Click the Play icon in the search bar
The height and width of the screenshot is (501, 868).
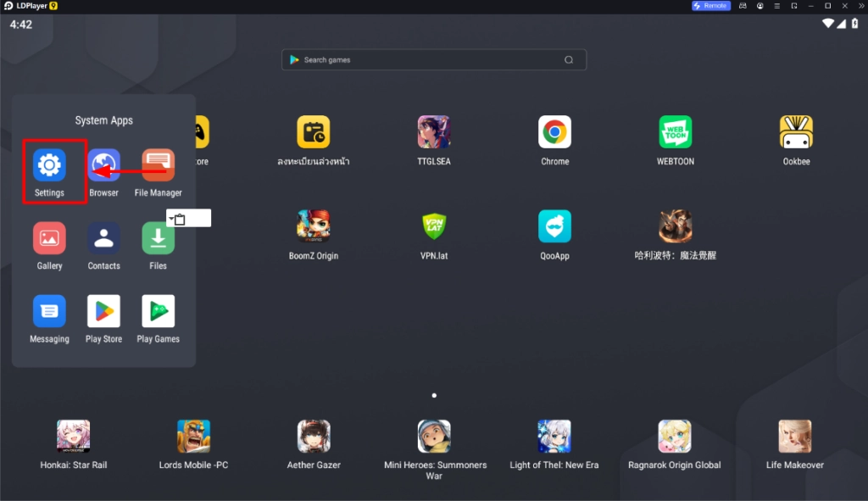pyautogui.click(x=294, y=60)
